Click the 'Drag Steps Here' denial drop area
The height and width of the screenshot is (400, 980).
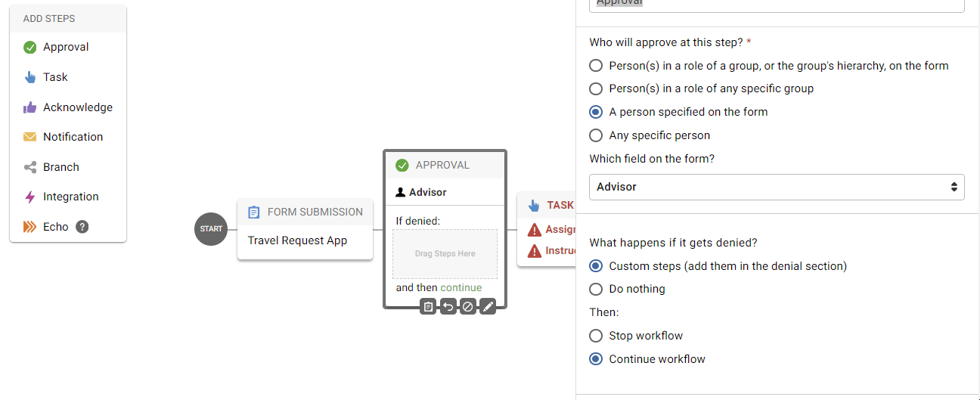tap(445, 254)
